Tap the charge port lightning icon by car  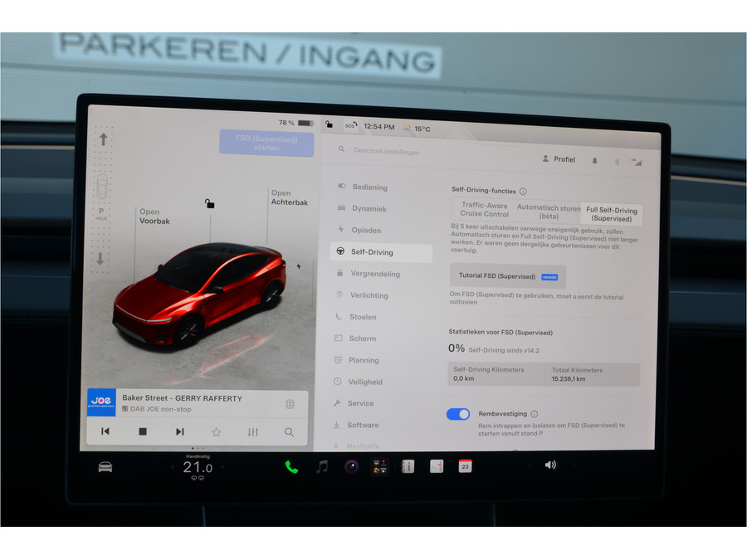299,266
